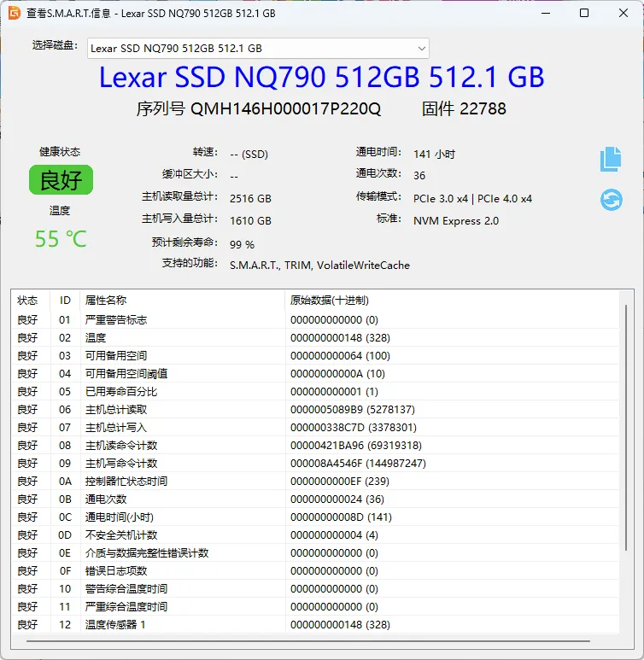Viewport: 644px width, 660px height.
Task: Select the 介质与数据完整性错误计数 row
Action: [315, 553]
